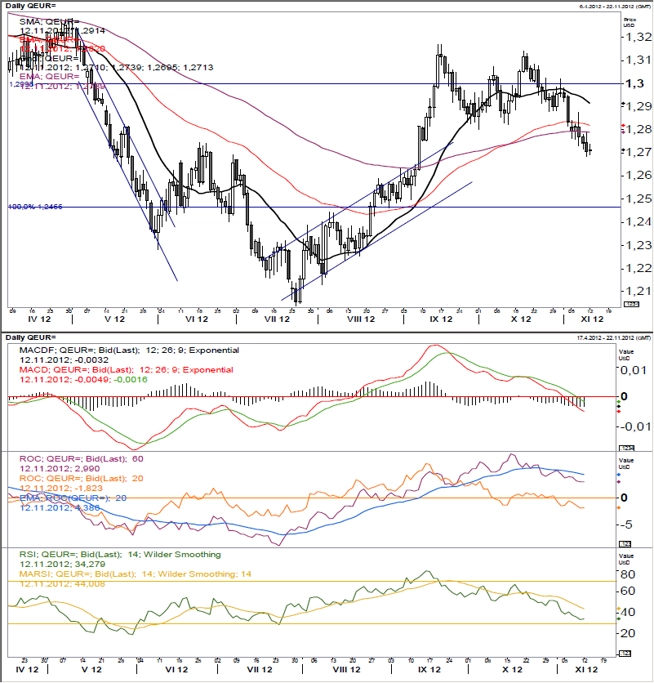Viewport: 654px width, 683px height.
Task: Select the red MACD legend label
Action: (x=126, y=370)
